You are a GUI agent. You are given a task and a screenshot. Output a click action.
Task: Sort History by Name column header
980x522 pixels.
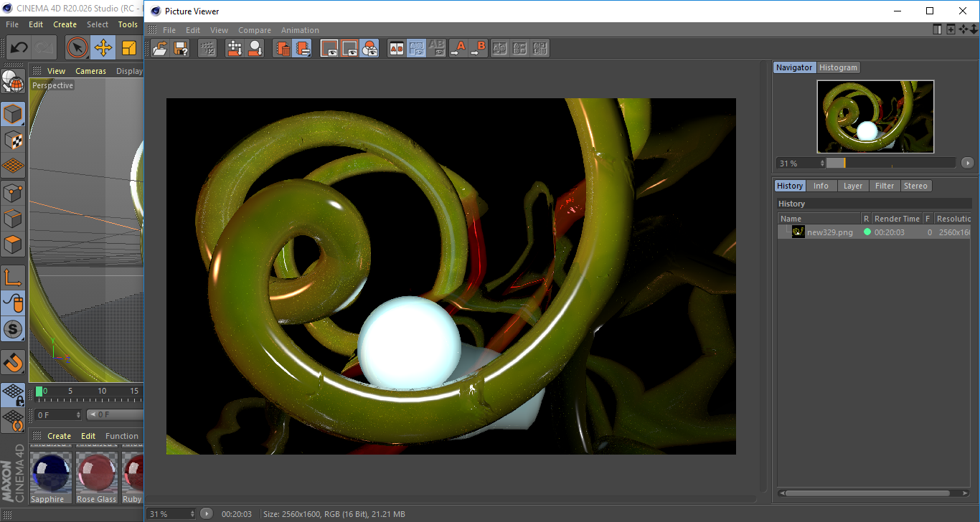(819, 219)
